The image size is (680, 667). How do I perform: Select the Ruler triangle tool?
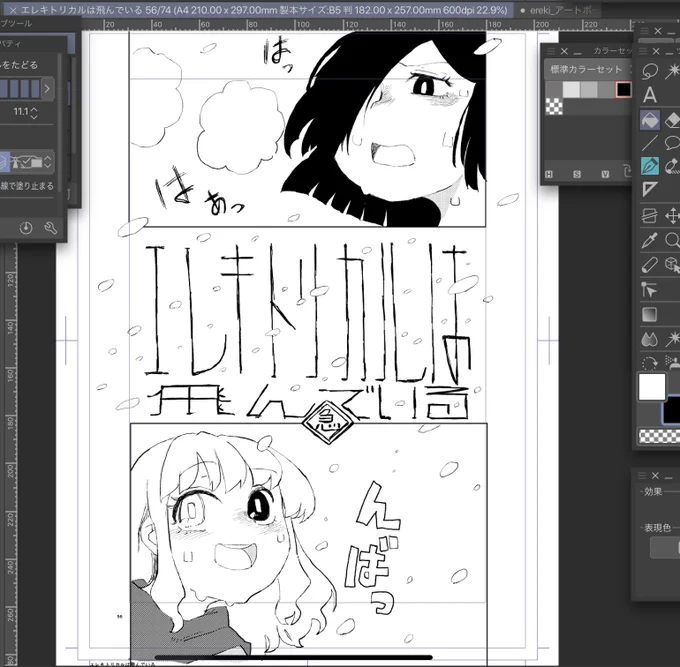click(649, 190)
